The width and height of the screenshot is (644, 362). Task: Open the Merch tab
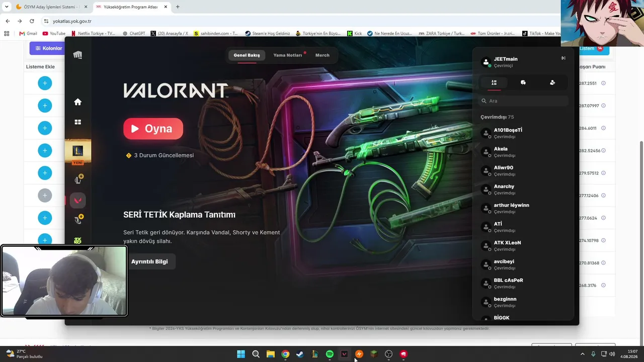[x=323, y=55]
